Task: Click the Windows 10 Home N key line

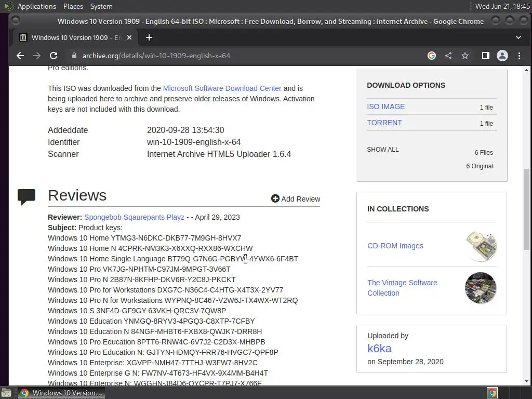Action: [x=150, y=248]
